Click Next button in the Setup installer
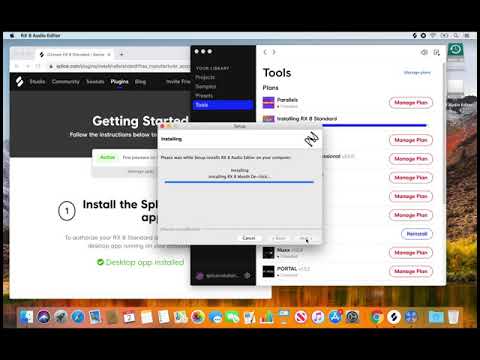The image size is (480, 360). click(x=305, y=238)
